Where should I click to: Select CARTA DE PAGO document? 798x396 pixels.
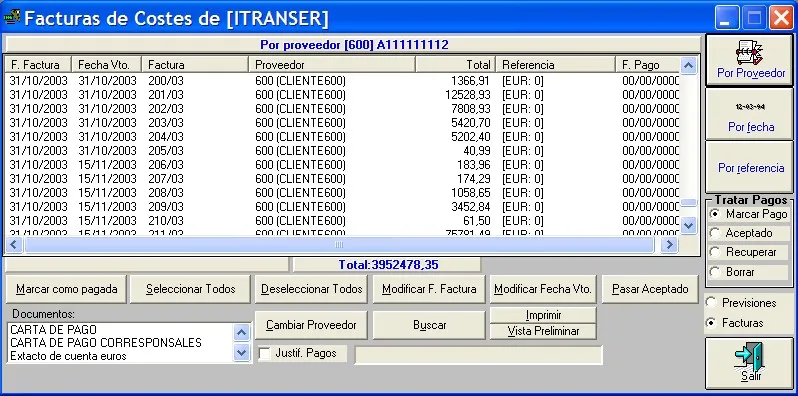point(121,330)
